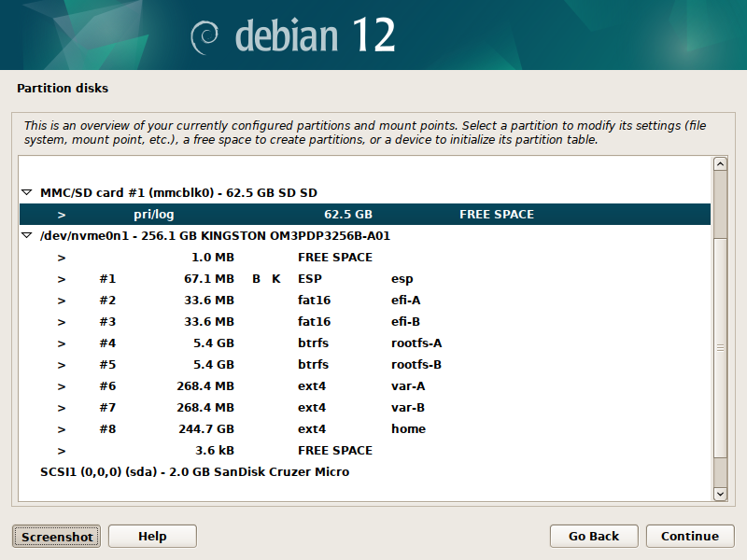Select partition #7 ext4 var-B
Screen dimensions: 747x560
(x=365, y=407)
